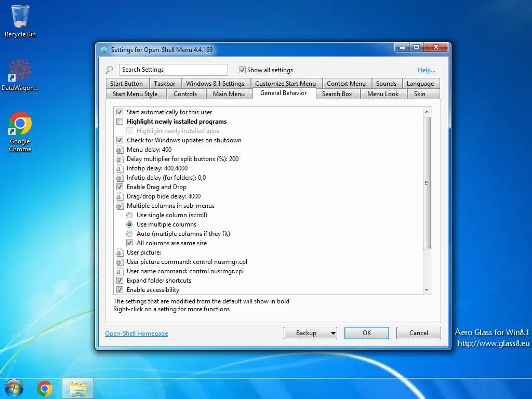This screenshot has width=532, height=399.
Task: Open the Open-Shell Homepage link
Action: 137,334
